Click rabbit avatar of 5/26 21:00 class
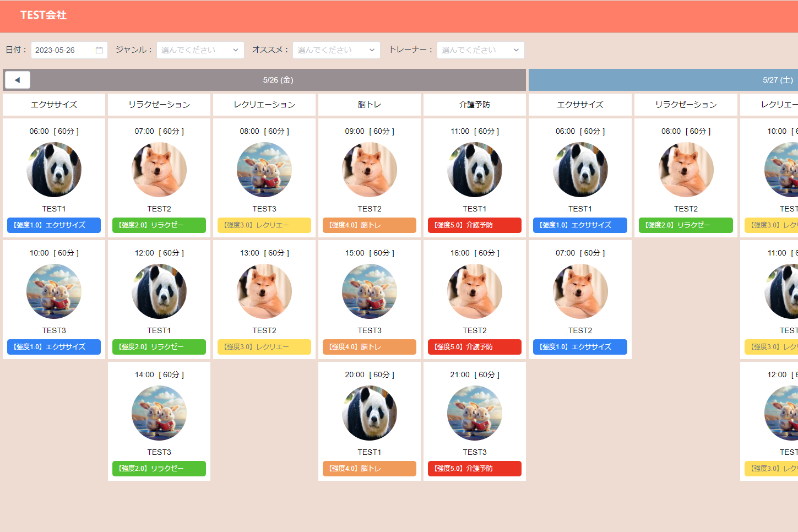Screen dimensions: 798x532 (x=475, y=413)
